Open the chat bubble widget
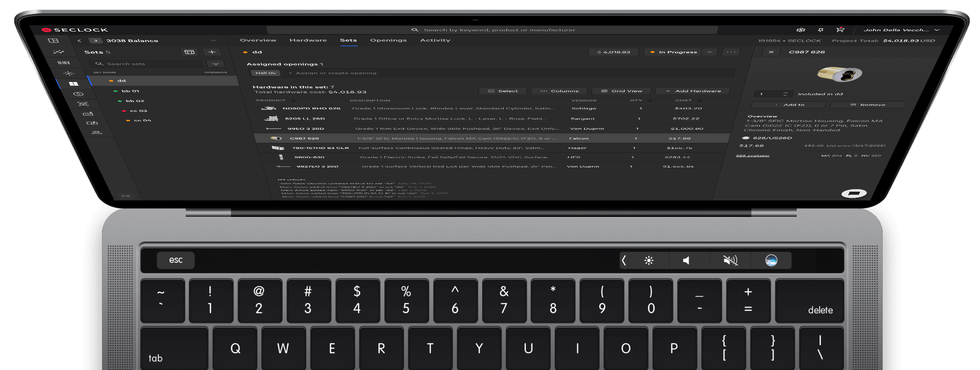 [854, 193]
